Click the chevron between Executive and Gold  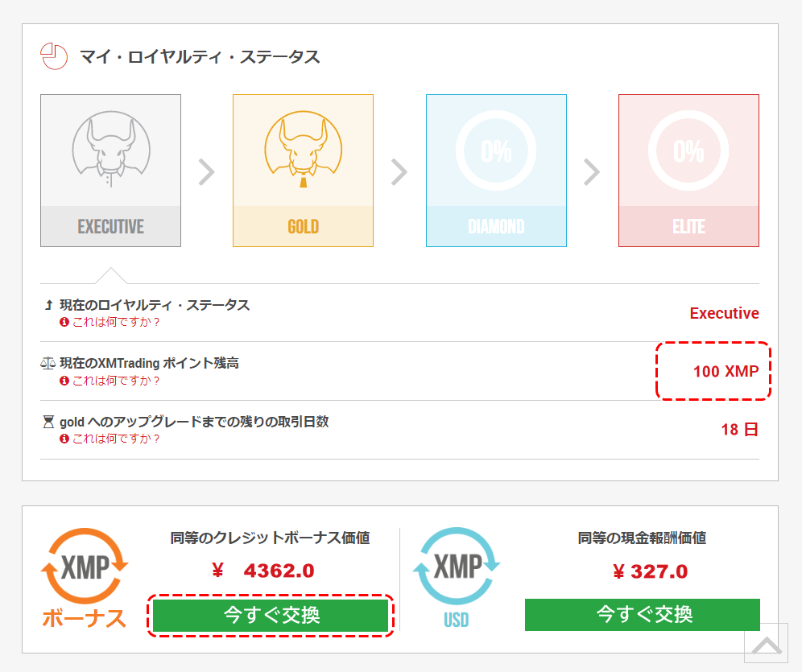click(207, 171)
